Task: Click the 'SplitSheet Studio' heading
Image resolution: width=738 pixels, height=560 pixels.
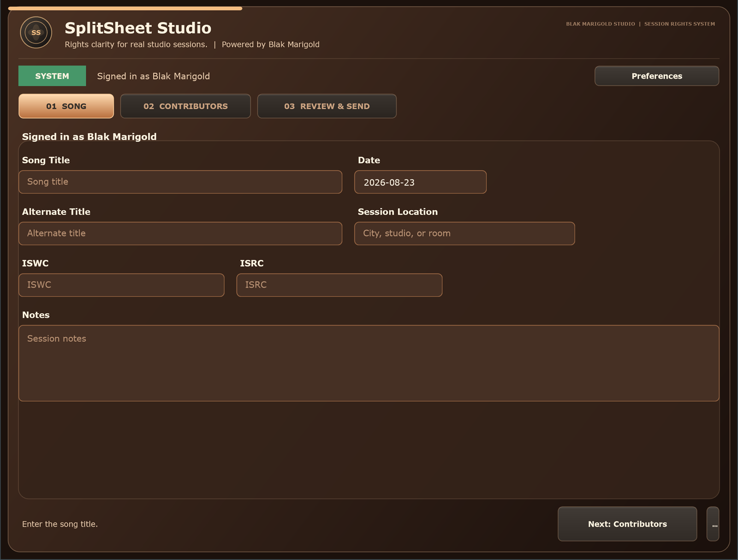Action: click(138, 28)
